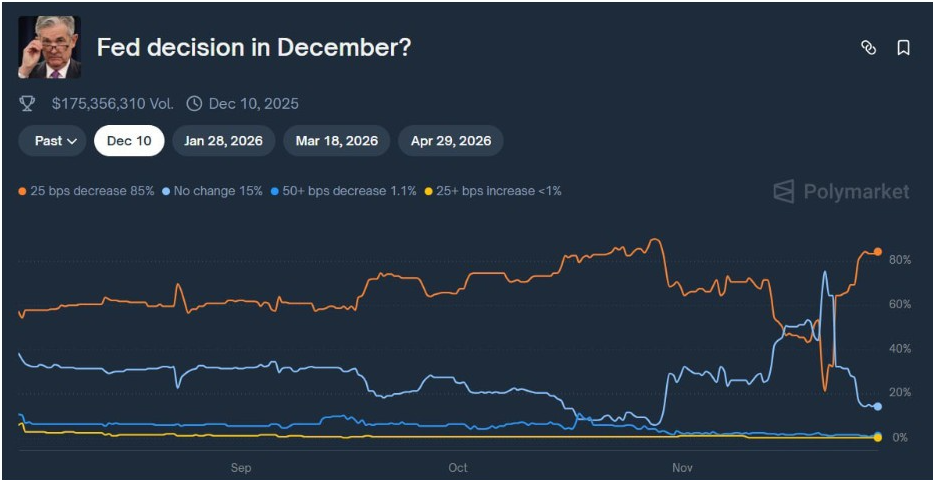
Task: Switch to the Mar 18, 2026 tab
Action: (x=336, y=141)
